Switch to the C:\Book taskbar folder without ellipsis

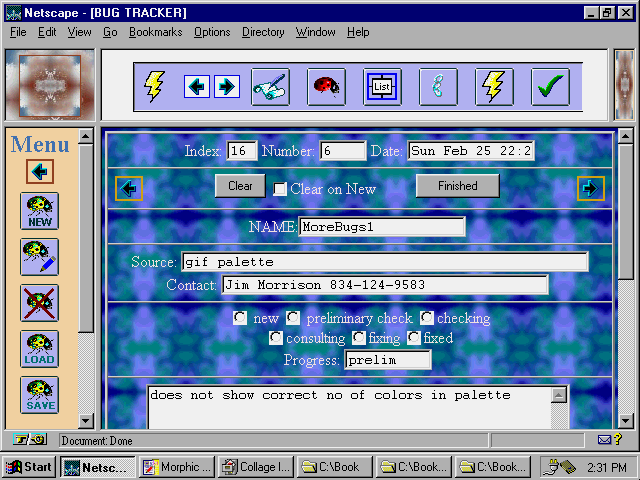click(x=334, y=467)
